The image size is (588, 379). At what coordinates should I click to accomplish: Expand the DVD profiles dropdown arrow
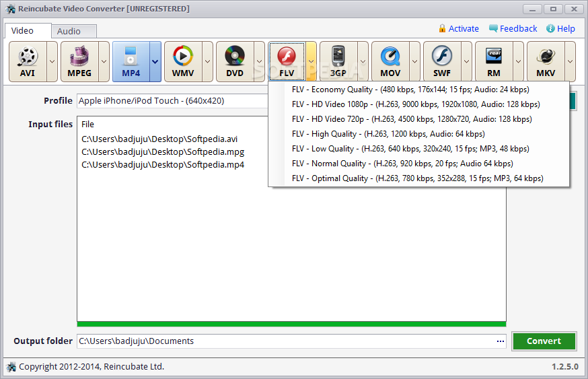tap(259, 61)
